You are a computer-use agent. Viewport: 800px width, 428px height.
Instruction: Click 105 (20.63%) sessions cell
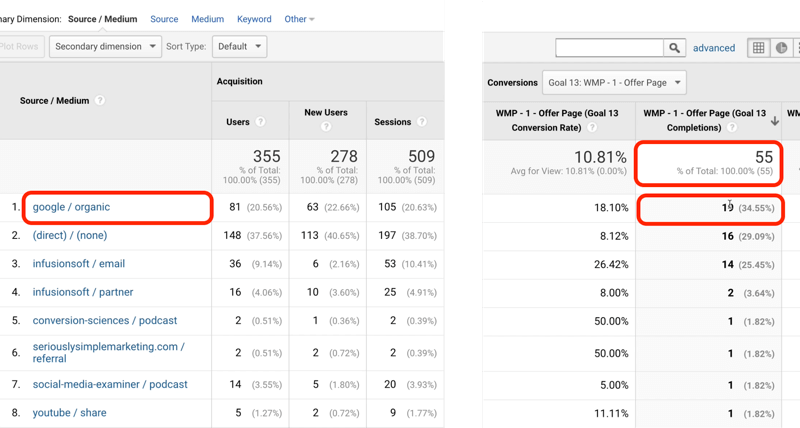pyautogui.click(x=407, y=207)
